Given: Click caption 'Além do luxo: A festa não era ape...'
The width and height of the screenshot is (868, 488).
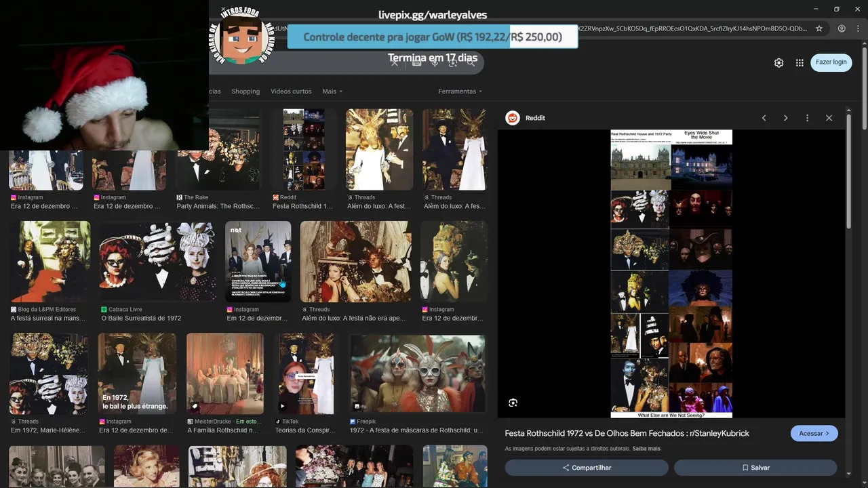Looking at the screenshot, I should coord(354,319).
